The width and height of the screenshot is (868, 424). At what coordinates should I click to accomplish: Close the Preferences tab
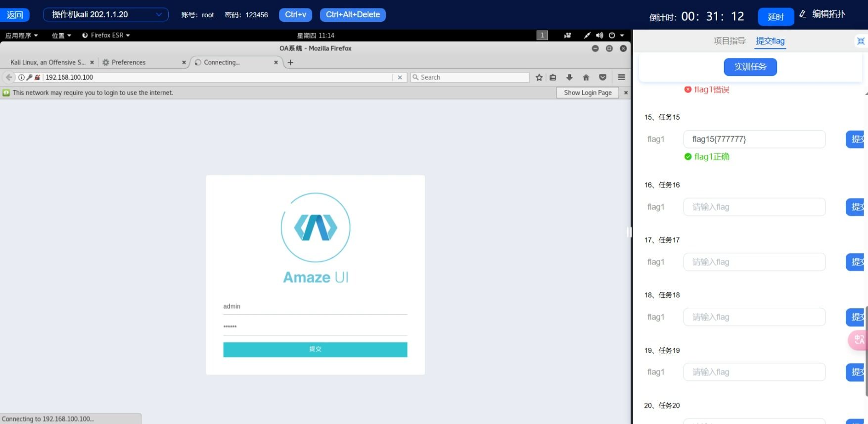(x=184, y=62)
